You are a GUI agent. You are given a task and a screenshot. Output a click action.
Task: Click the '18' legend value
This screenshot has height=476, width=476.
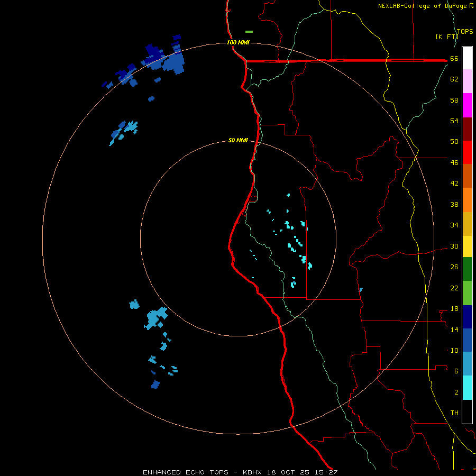(x=454, y=309)
